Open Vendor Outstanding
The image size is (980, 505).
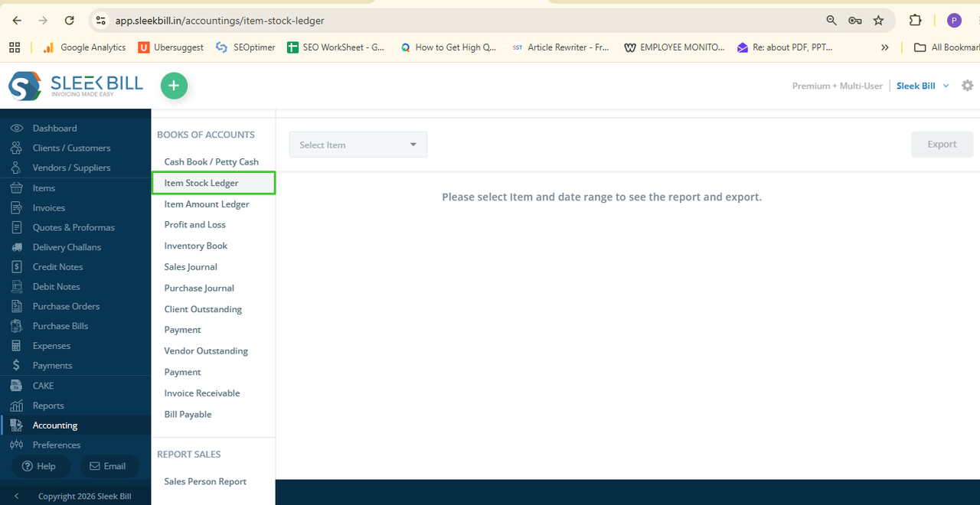(x=206, y=351)
